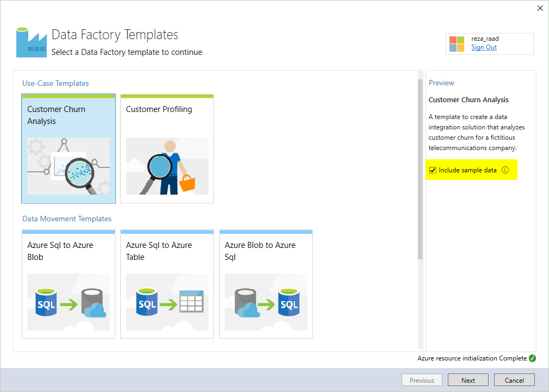Click the Next button

point(467,379)
